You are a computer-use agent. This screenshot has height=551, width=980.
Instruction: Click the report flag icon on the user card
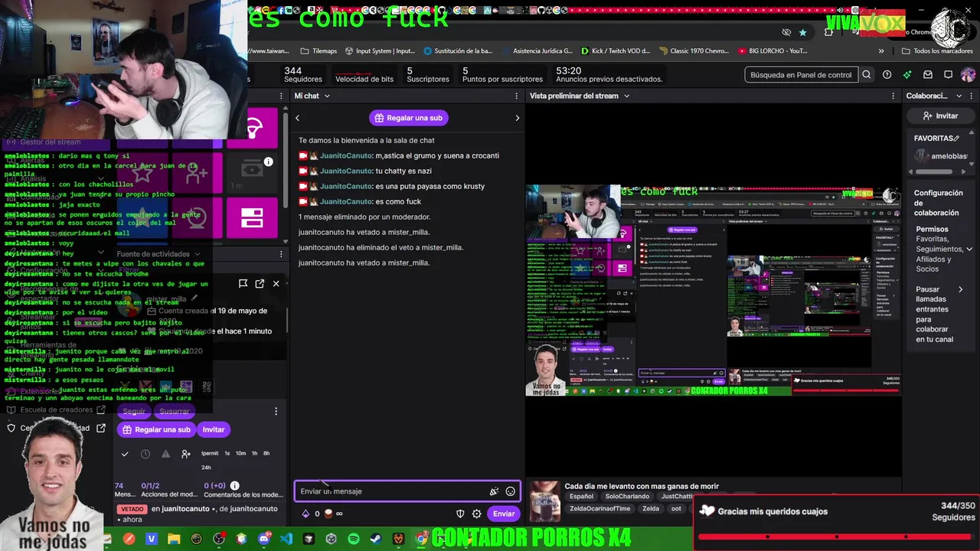243,283
